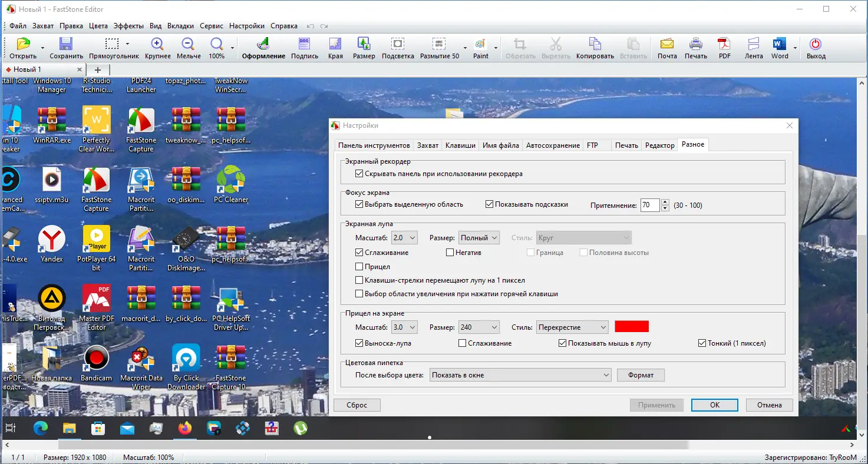Click the Сброс button
This screenshot has width=868, height=464.
click(x=357, y=405)
